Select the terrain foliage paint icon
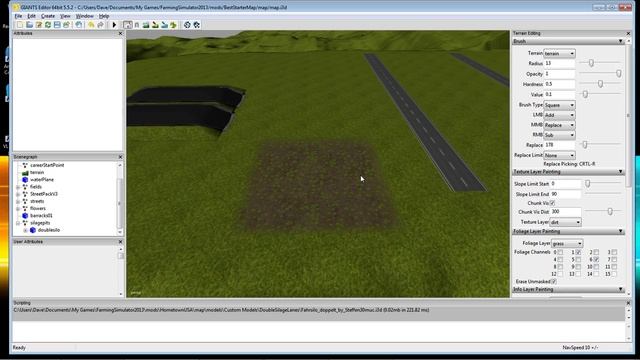Screen dimensions: 640x360 [x=173, y=25]
